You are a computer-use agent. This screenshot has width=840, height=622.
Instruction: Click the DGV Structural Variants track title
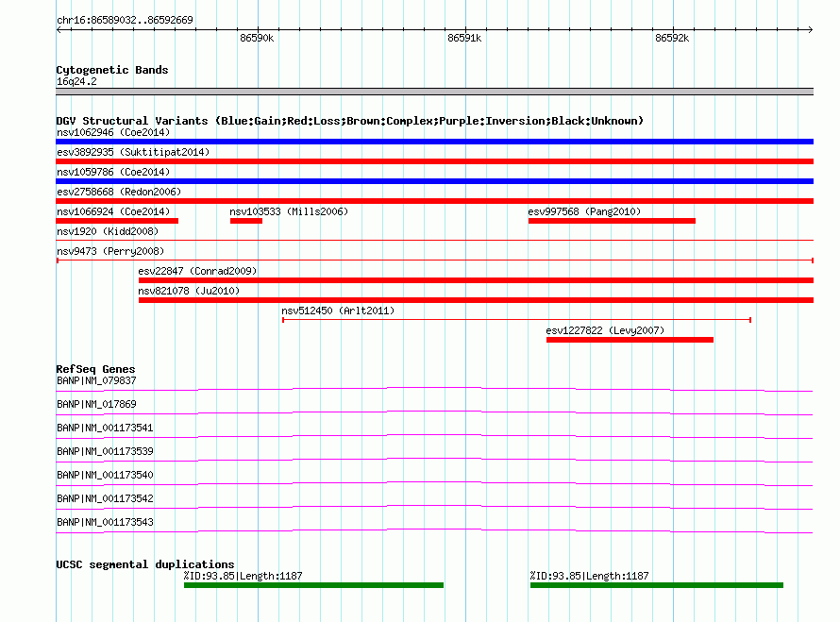point(349,121)
